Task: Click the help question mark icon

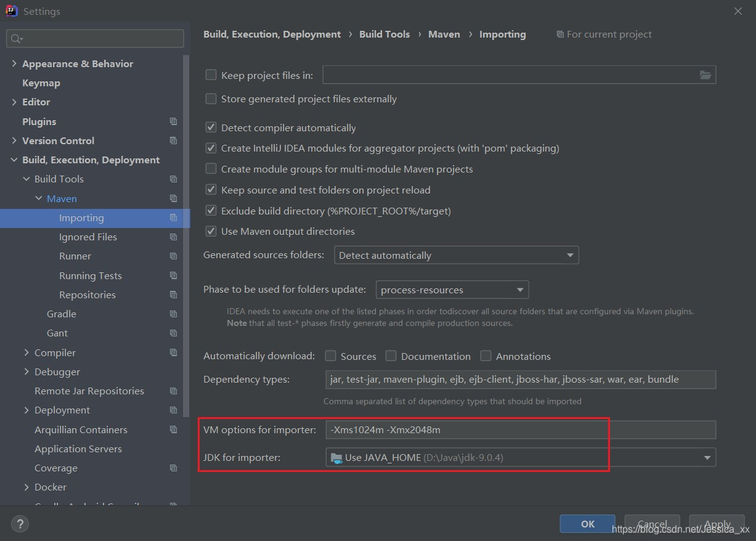Action: (20, 524)
